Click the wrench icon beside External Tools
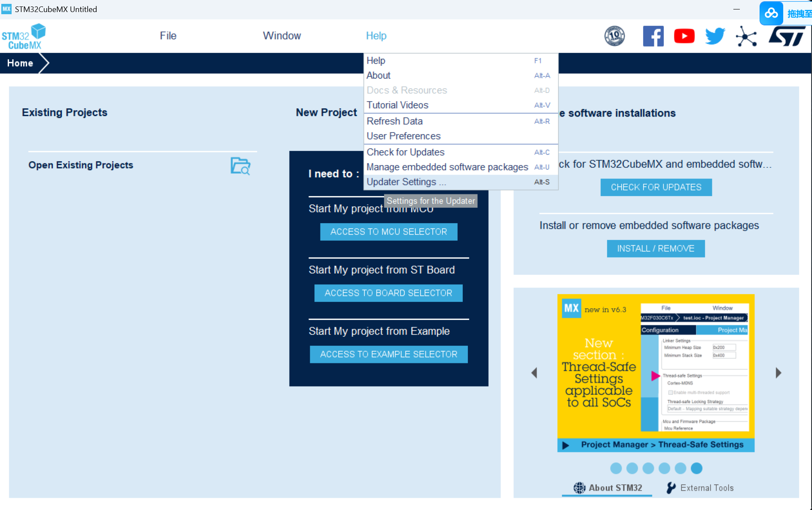The width and height of the screenshot is (812, 510). (671, 488)
